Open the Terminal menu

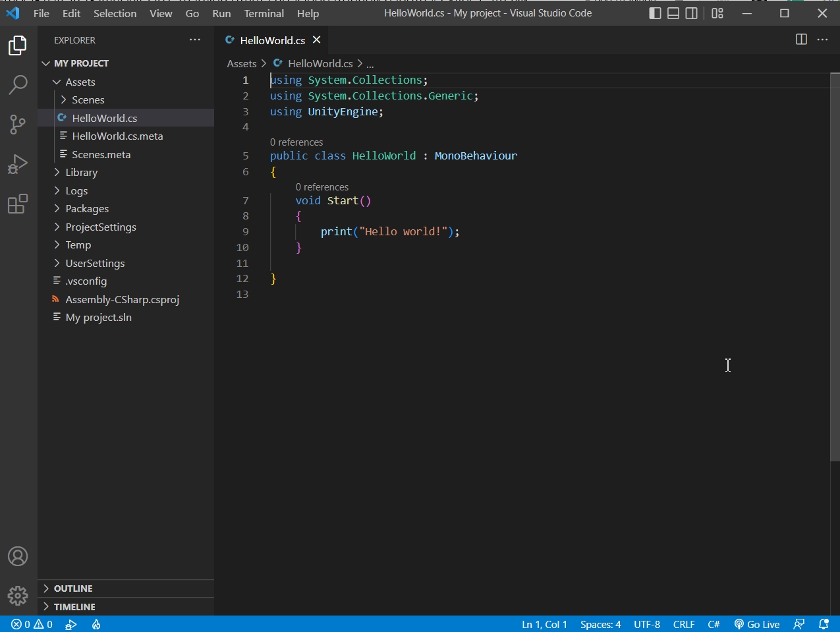coord(263,13)
